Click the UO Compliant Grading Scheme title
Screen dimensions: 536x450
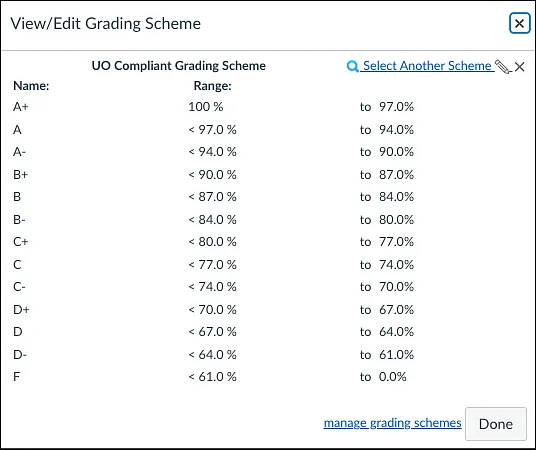point(178,66)
